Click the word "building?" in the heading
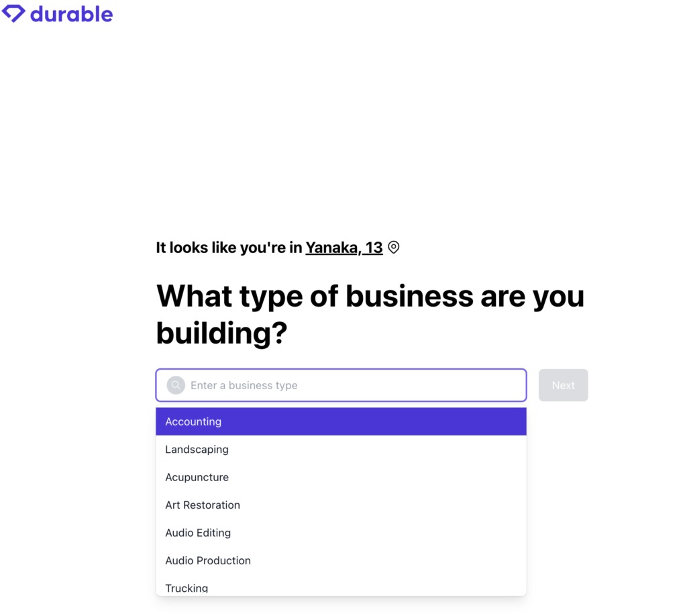 click(x=221, y=333)
